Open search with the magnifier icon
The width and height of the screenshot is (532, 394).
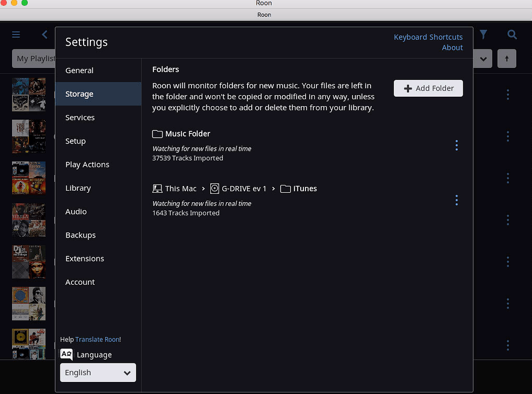click(512, 35)
